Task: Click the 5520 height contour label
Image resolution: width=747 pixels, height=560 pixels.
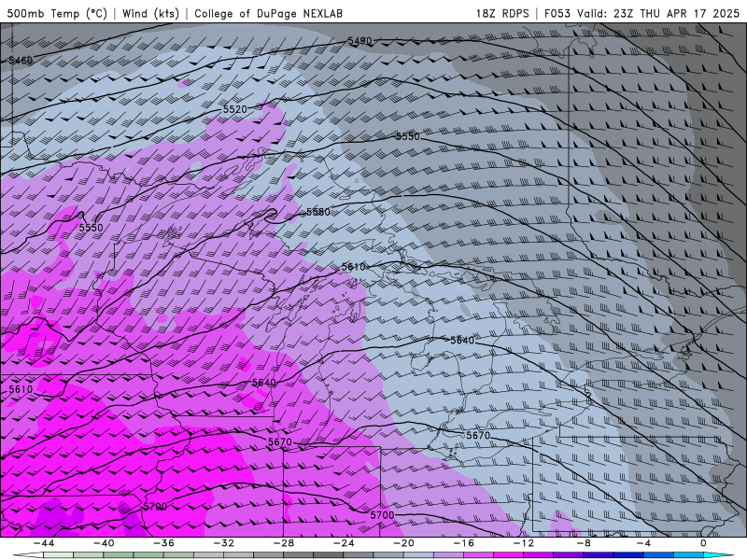Action: 235,109
